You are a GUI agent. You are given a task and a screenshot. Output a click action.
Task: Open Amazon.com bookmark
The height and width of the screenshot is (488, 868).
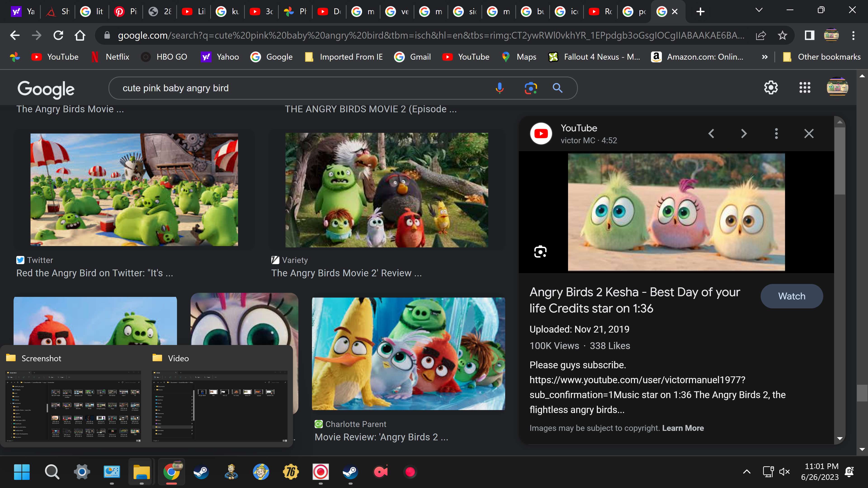click(x=697, y=57)
